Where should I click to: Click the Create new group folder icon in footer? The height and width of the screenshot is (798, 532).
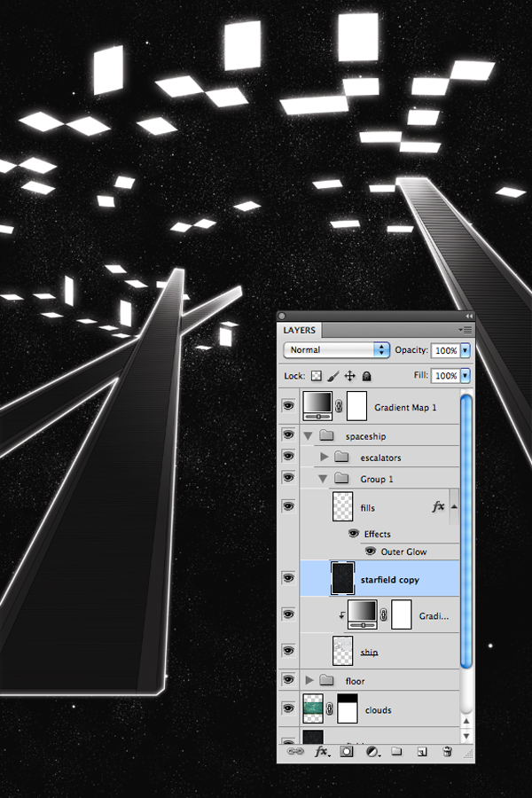[396, 751]
